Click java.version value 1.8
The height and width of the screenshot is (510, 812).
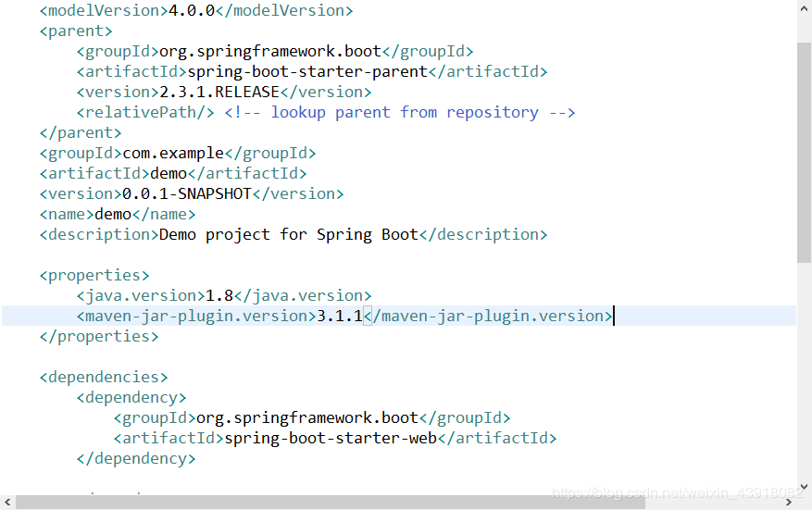(x=219, y=295)
